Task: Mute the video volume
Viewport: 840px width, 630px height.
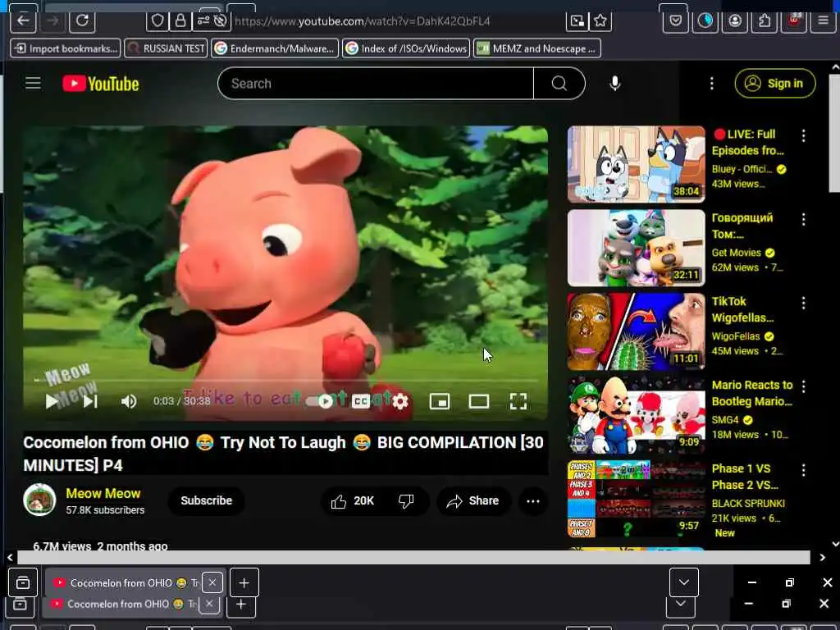Action: (x=129, y=401)
